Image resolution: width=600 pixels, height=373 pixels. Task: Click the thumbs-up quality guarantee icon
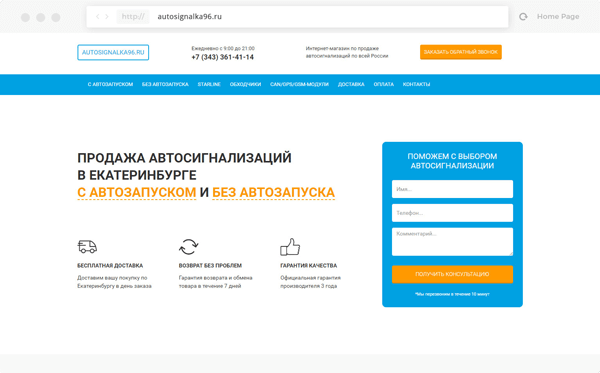coord(290,247)
